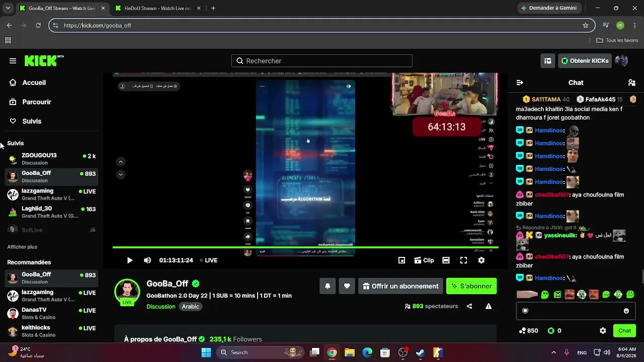
Task: Click the S'abonner subscribe button
Action: (x=471, y=286)
